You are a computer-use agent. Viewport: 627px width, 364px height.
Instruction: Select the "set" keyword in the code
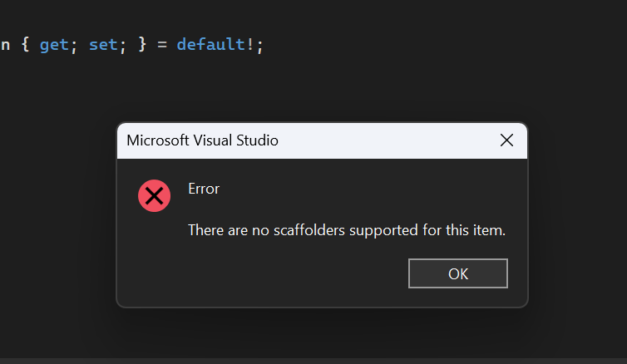pyautogui.click(x=103, y=45)
